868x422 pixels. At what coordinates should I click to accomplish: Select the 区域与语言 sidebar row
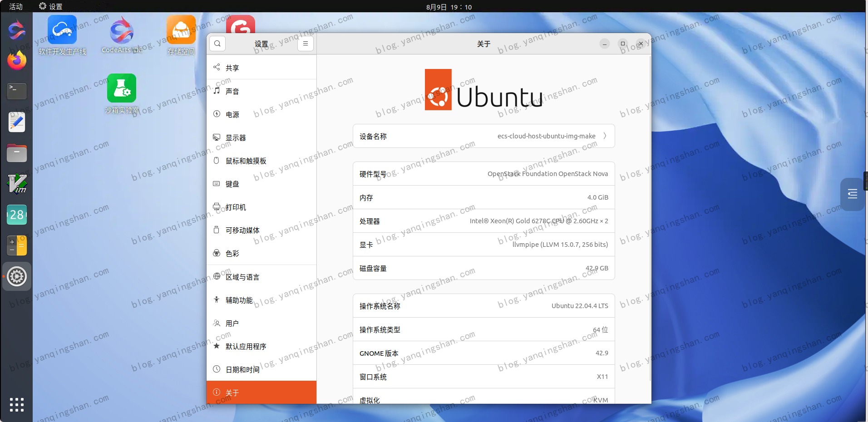pyautogui.click(x=261, y=277)
